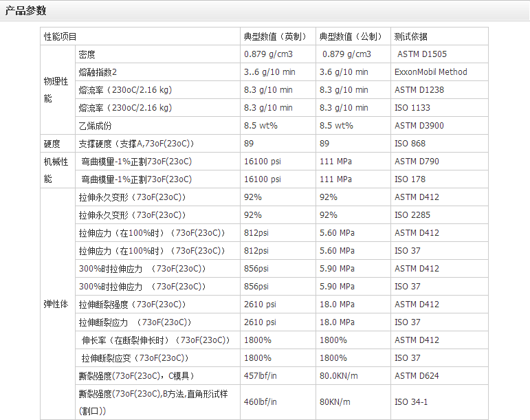Click the ISO 868 cell
The image size is (530, 420).
[439, 144]
